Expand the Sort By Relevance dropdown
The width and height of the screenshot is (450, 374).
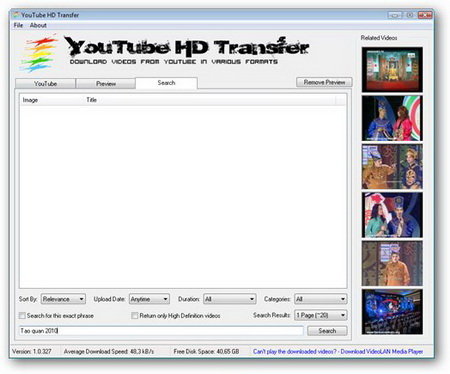point(63,299)
